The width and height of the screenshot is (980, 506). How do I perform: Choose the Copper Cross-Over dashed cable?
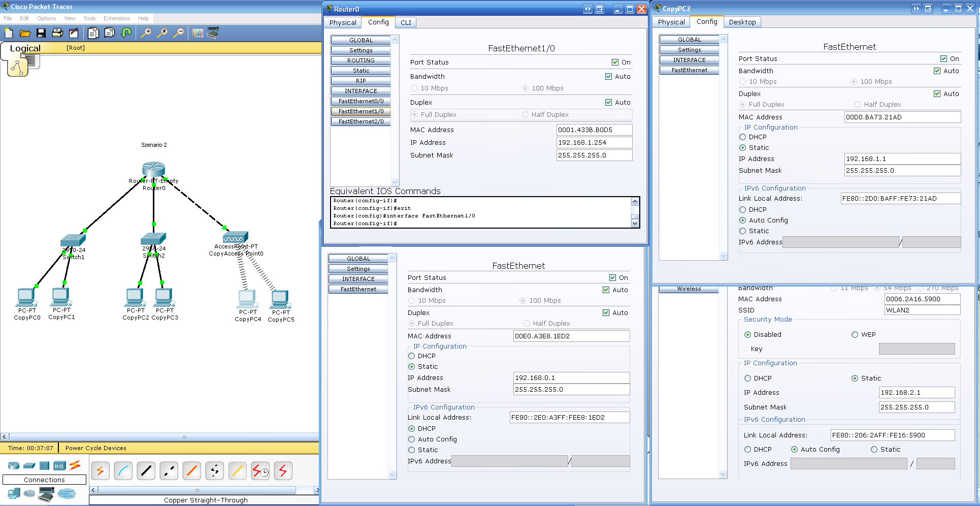(x=169, y=471)
